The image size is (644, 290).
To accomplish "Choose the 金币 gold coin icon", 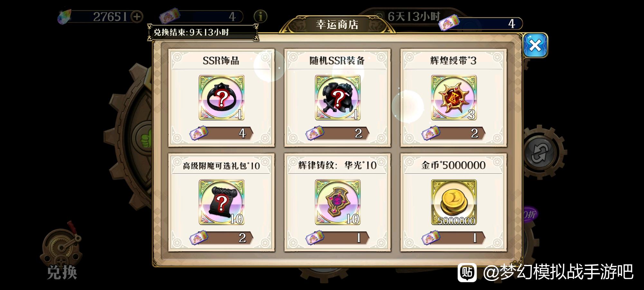I will click(x=454, y=202).
